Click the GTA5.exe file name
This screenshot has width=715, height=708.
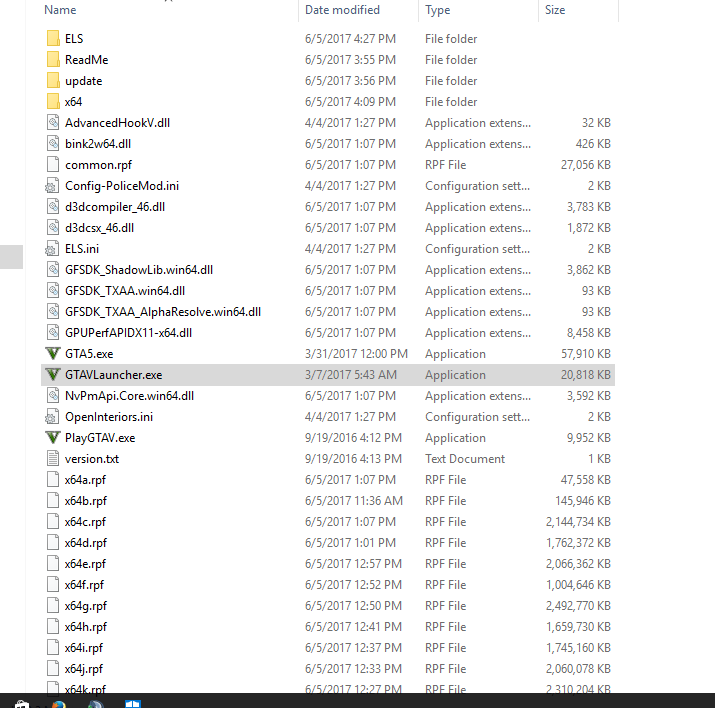click(89, 353)
